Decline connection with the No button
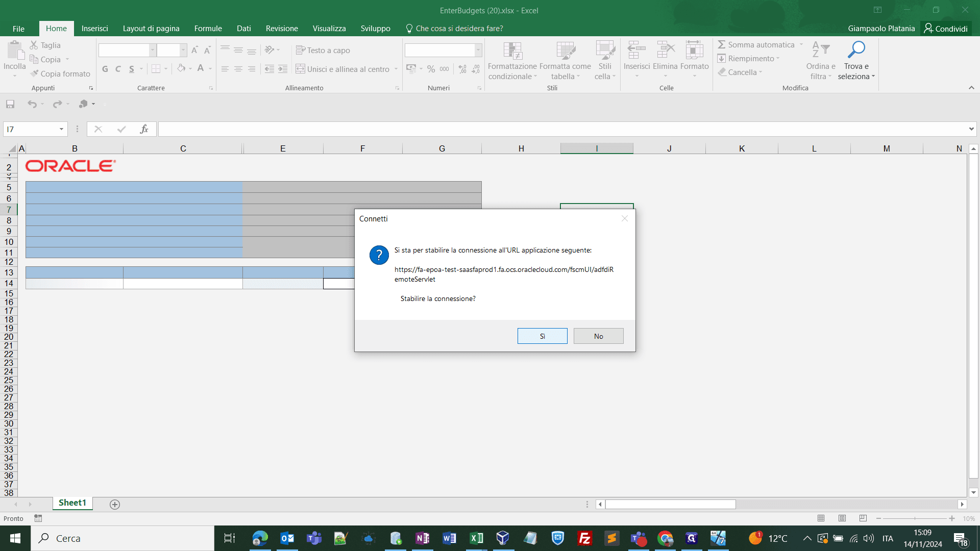 click(x=598, y=336)
